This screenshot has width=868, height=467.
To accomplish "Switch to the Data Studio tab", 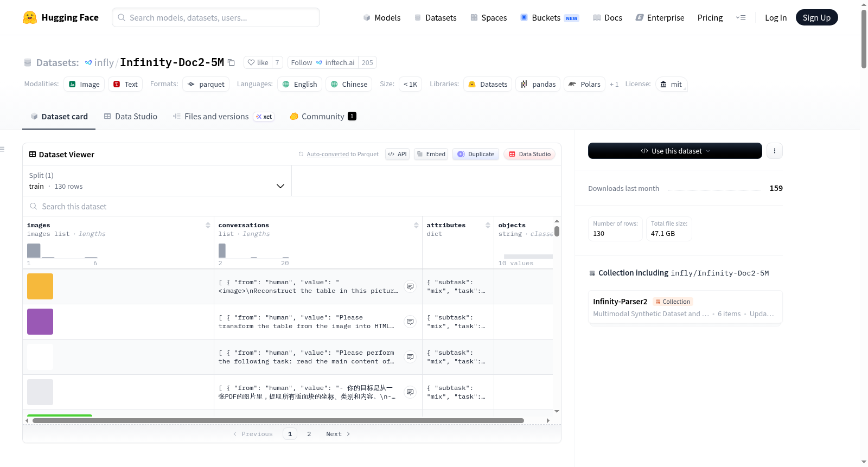I will 131,116.
